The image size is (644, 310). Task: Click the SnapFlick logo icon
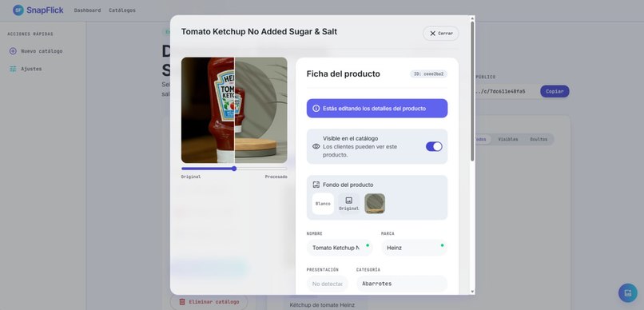pos(18,10)
